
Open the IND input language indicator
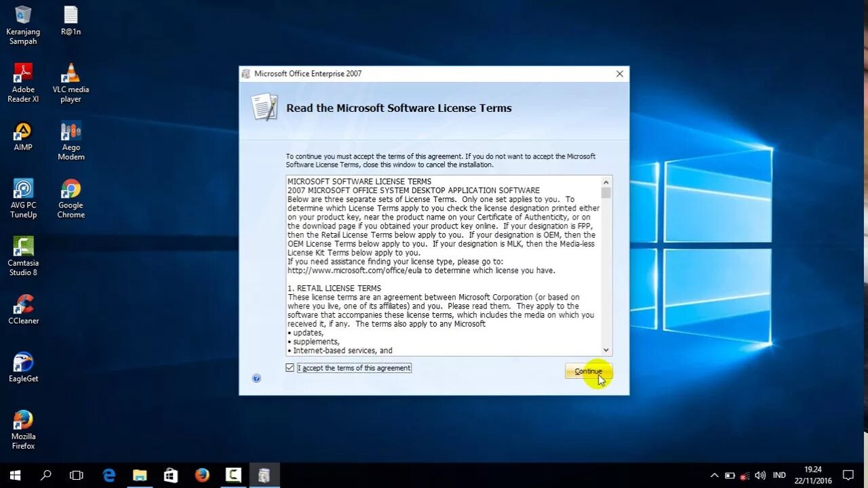pos(780,475)
